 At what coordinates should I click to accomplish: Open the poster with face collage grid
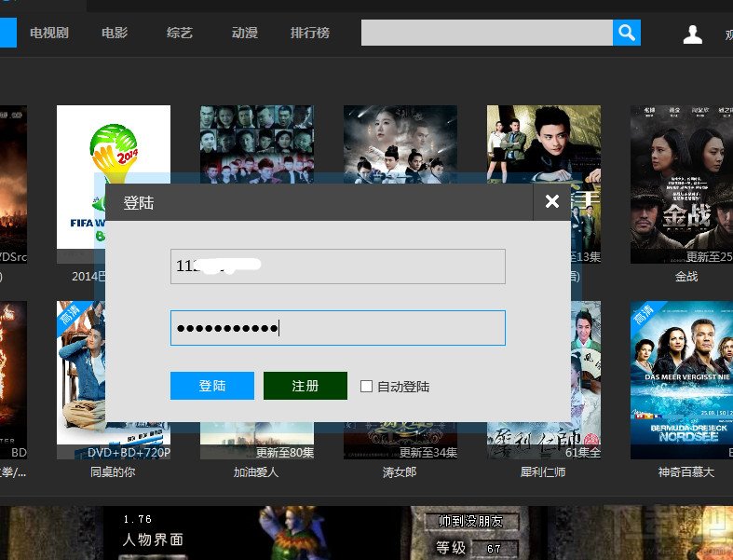point(257,144)
